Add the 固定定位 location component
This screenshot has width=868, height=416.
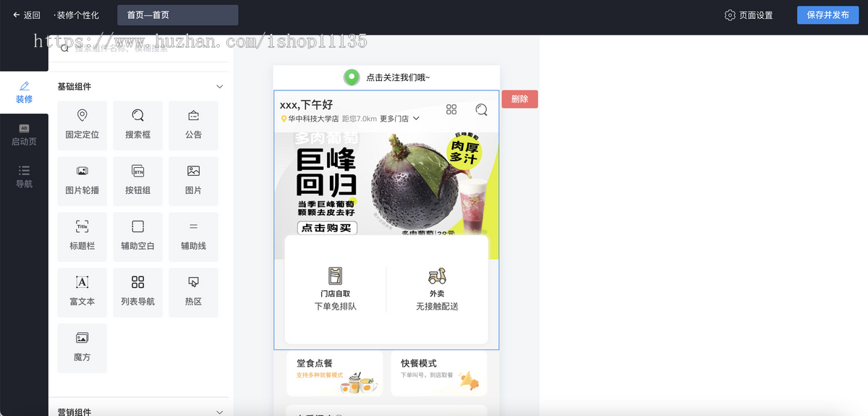(x=82, y=125)
